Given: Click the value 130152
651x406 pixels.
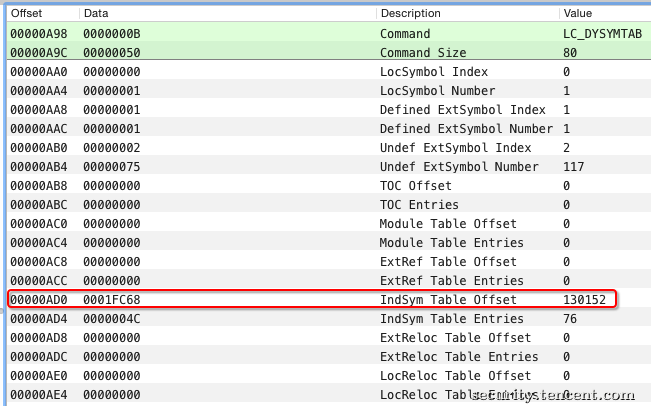Looking at the screenshot, I should click(584, 300).
